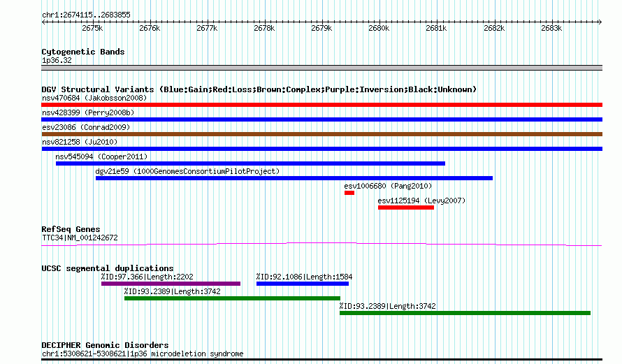The height and width of the screenshot is (364, 622).
Task: Click the 2677k ruler tick label
Action: (x=207, y=28)
